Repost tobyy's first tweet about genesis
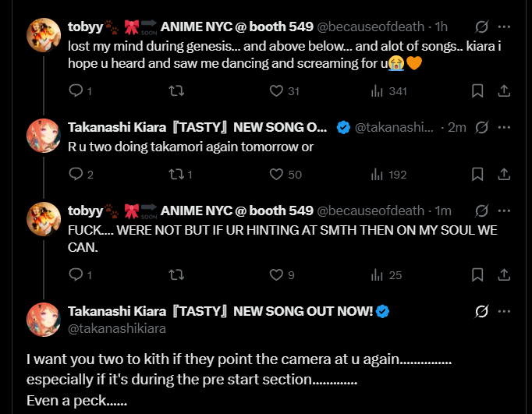532x414 pixels. (176, 91)
